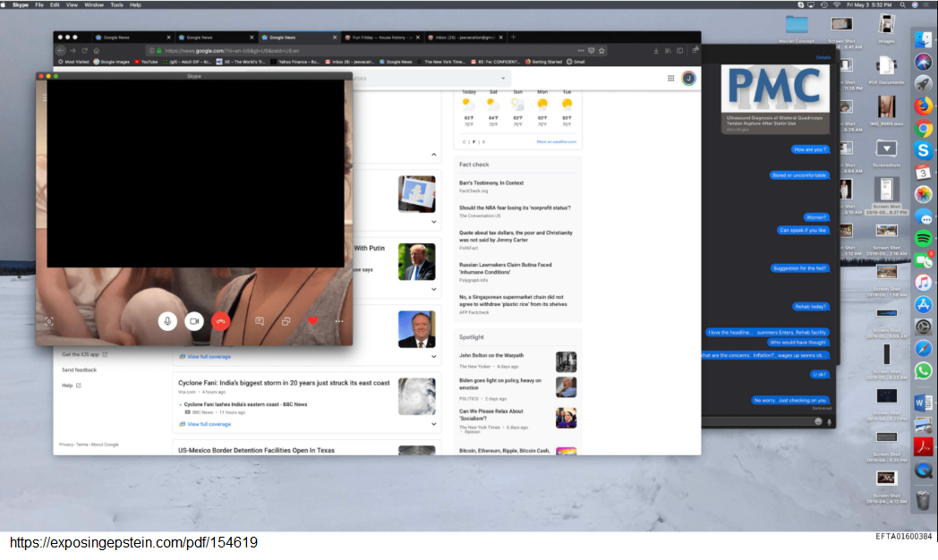Launch Siri from the Dock
This screenshot has height=560, width=938.
pos(923,62)
